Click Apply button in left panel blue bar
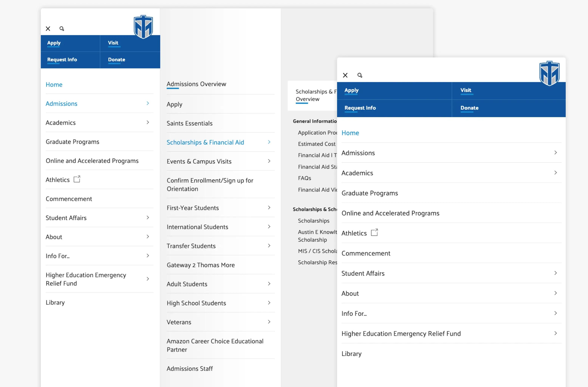 coord(54,43)
